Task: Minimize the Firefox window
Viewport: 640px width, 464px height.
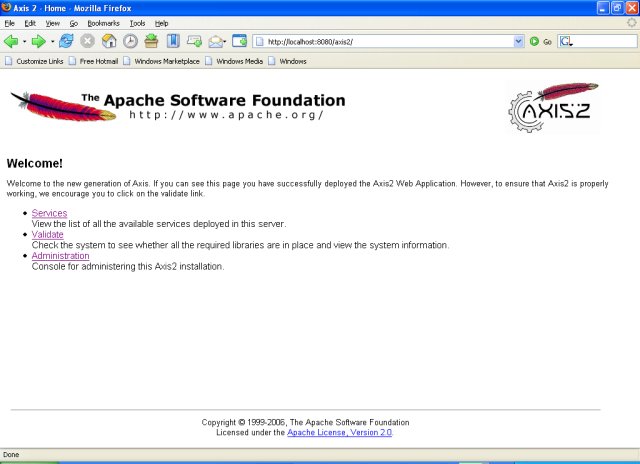Action: (603, 8)
